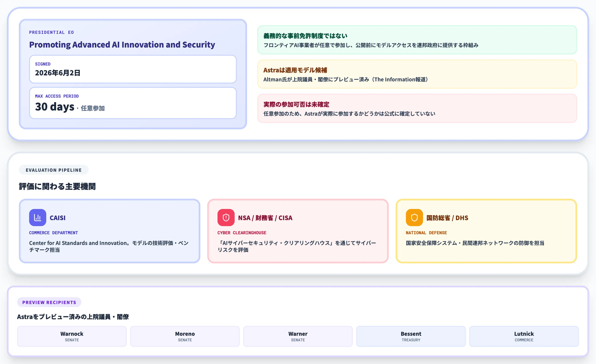The image size is (596, 364).
Task: Click the title Promoting Advanced AI Innovation and Security
Action: coord(122,45)
